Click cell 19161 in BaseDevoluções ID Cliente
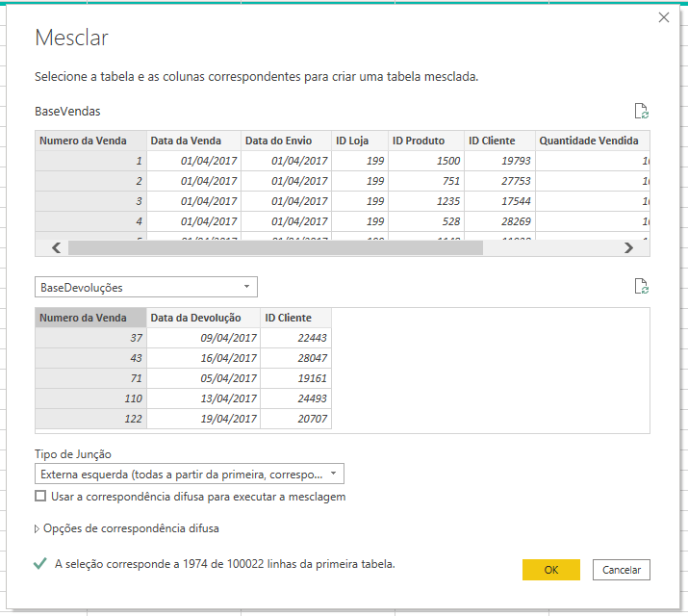Image resolution: width=688 pixels, height=616 pixels. click(296, 378)
